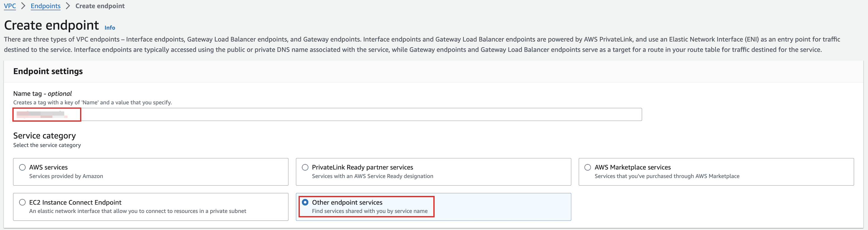This screenshot has height=230, width=868.
Task: Open the VPC breadcrumb link
Action: (10, 6)
